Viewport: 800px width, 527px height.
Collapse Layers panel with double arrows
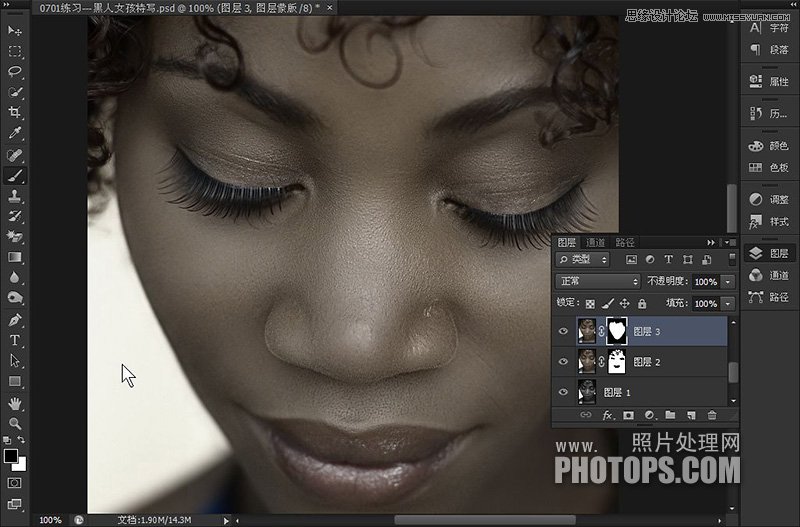click(711, 242)
